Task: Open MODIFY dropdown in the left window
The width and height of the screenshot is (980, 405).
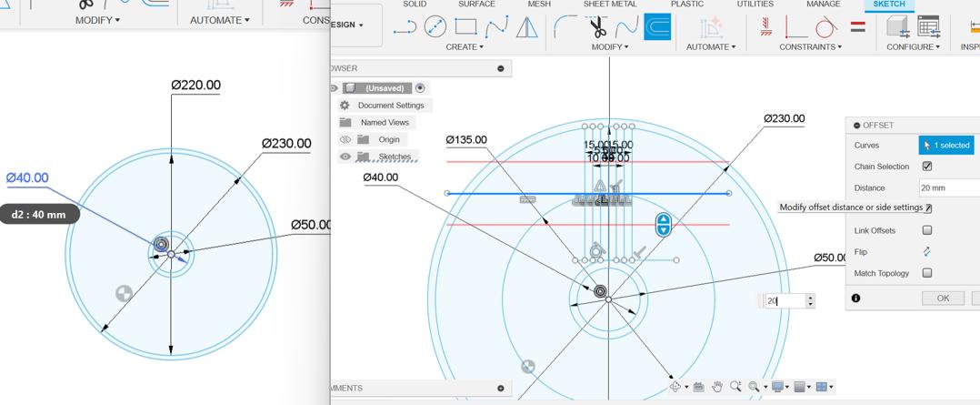Action: click(x=98, y=20)
